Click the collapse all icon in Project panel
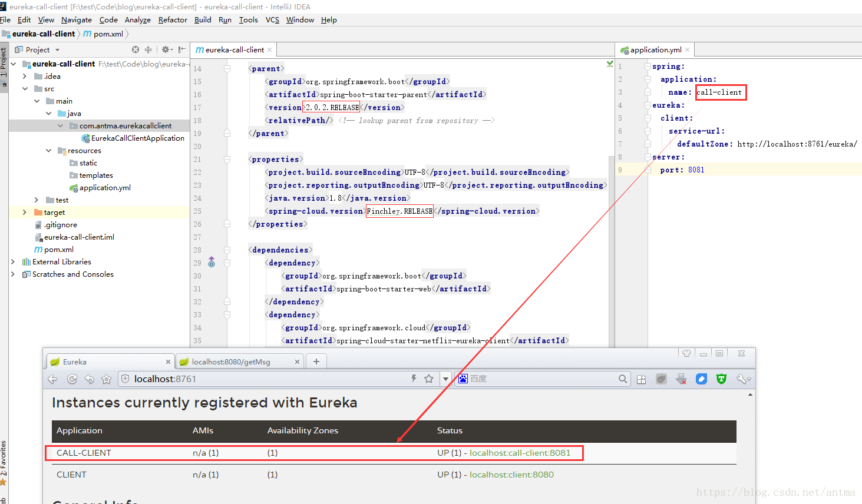 tap(148, 49)
